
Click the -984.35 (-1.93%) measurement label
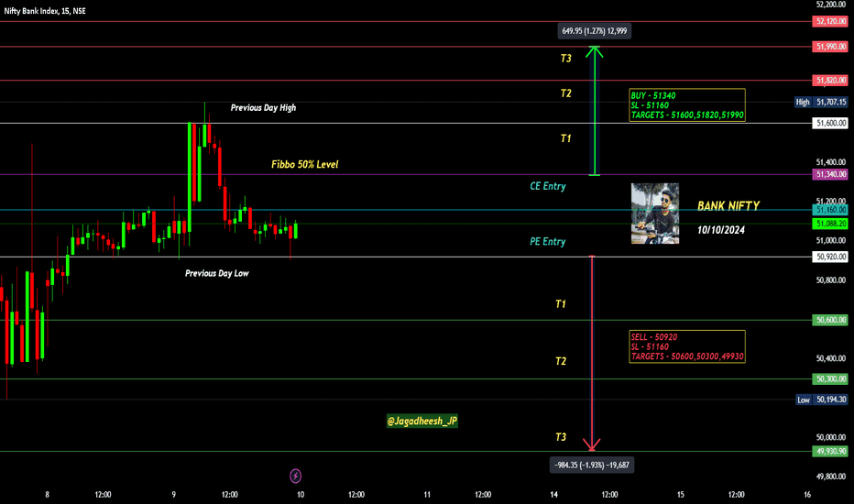pos(592,466)
